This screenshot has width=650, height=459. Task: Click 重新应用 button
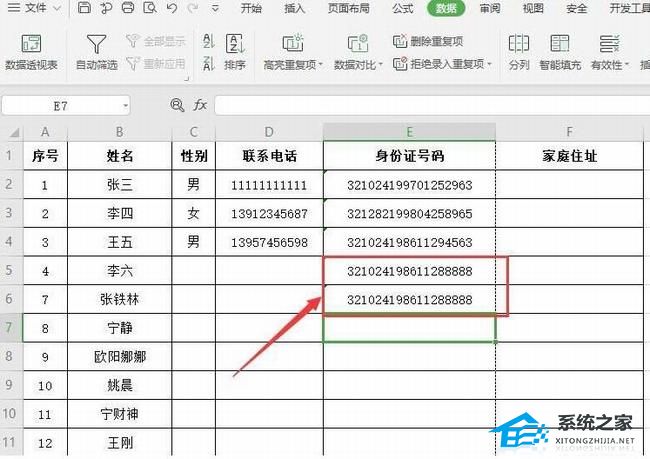pos(156,63)
